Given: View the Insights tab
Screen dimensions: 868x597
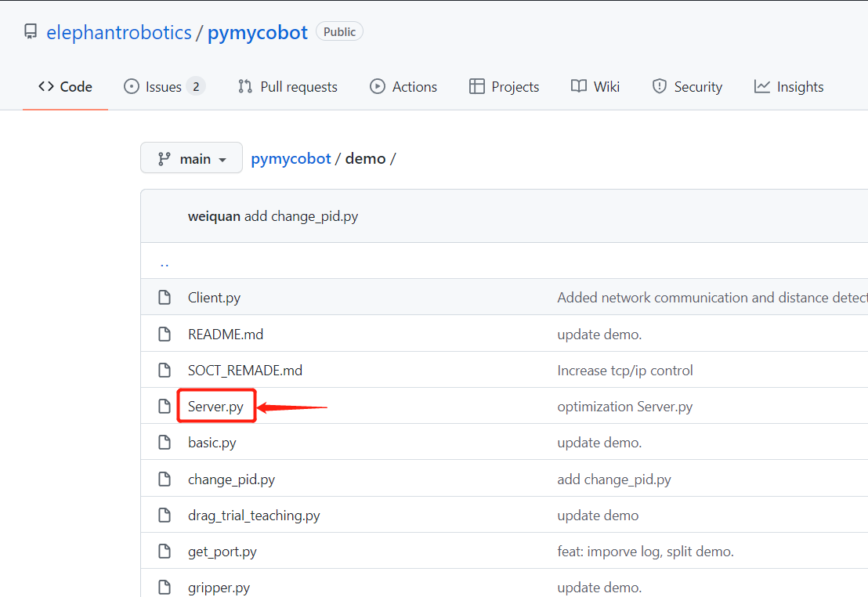Looking at the screenshot, I should point(789,86).
